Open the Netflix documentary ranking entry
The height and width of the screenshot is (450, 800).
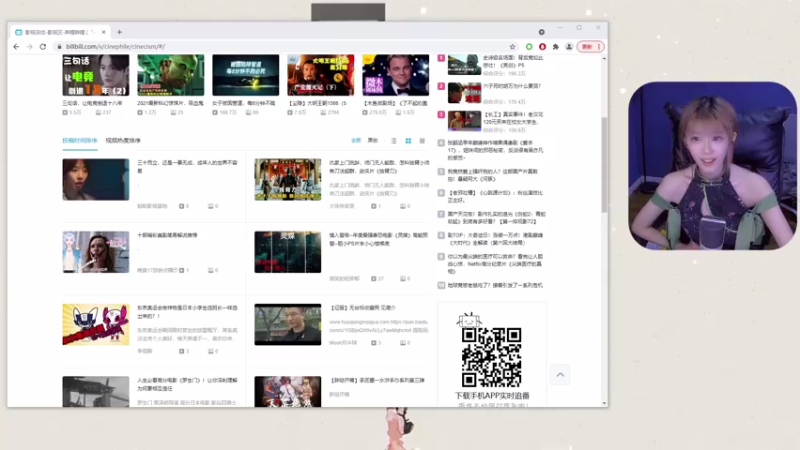pyautogui.click(x=495, y=264)
